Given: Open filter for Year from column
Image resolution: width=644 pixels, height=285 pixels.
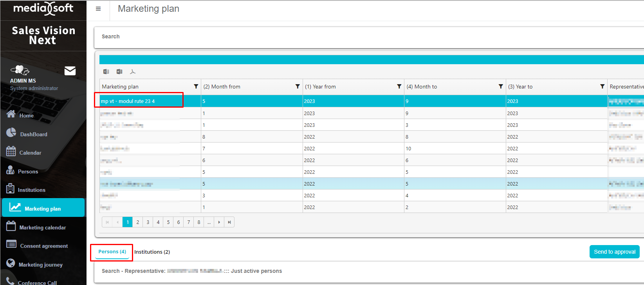Looking at the screenshot, I should [399, 87].
